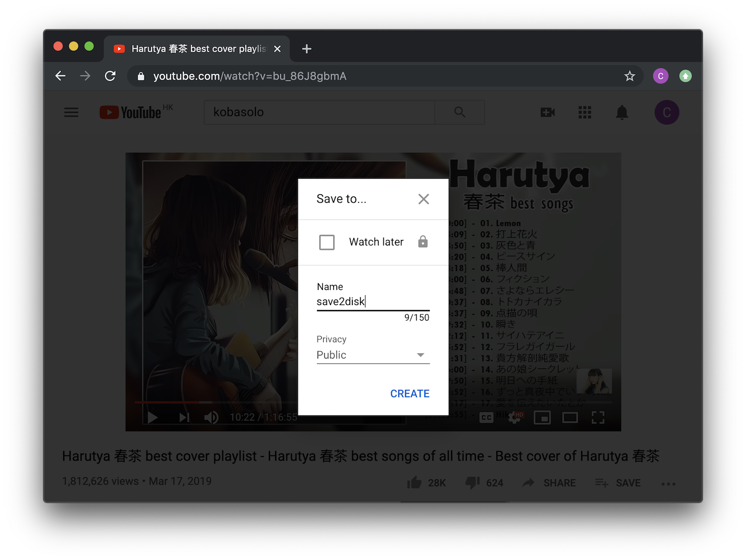746x560 pixels.
Task: Enter full screen mode
Action: (x=598, y=418)
